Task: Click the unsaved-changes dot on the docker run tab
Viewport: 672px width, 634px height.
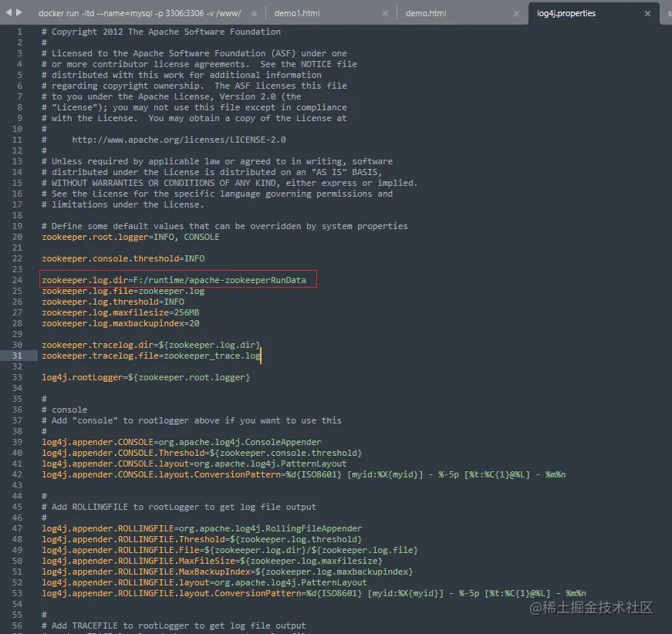Action: point(252,12)
